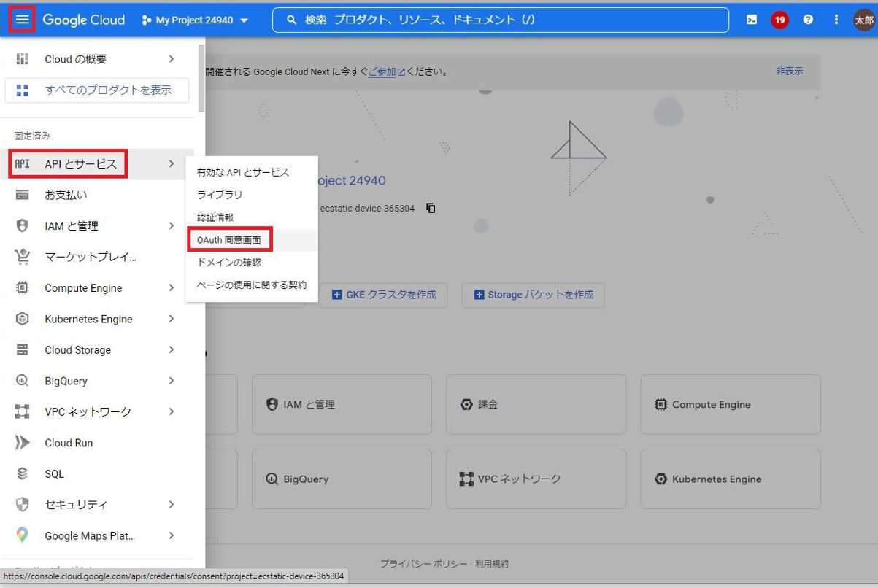The width and height of the screenshot is (878, 588).
Task: Select 有効な API とサービス submenu item
Action: tap(252, 172)
